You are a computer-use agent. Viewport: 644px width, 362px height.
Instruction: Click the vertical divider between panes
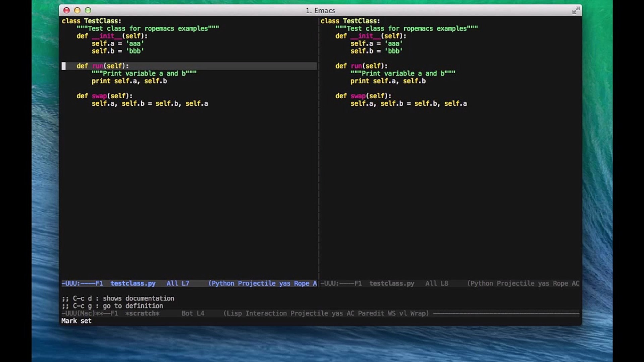point(319,151)
